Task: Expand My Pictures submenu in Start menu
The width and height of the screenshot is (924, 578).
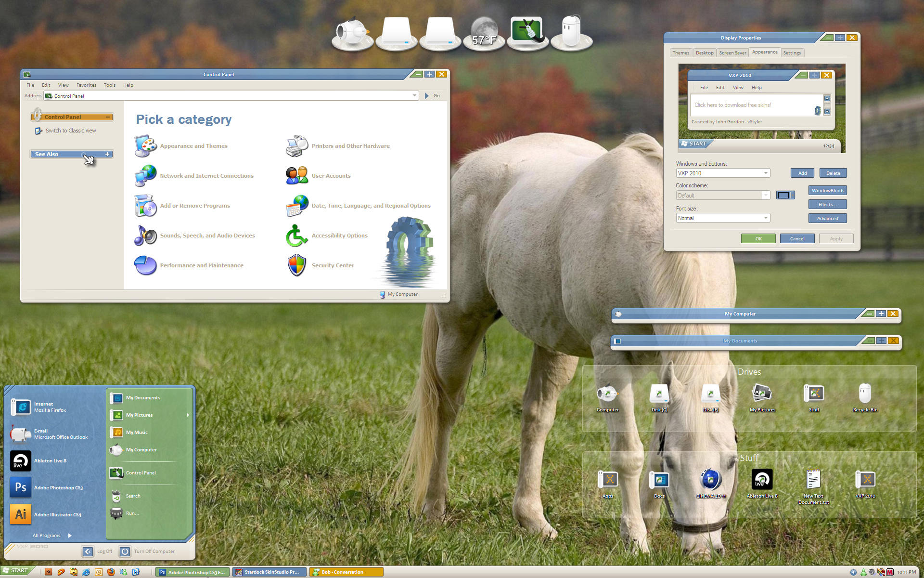Action: click(188, 415)
